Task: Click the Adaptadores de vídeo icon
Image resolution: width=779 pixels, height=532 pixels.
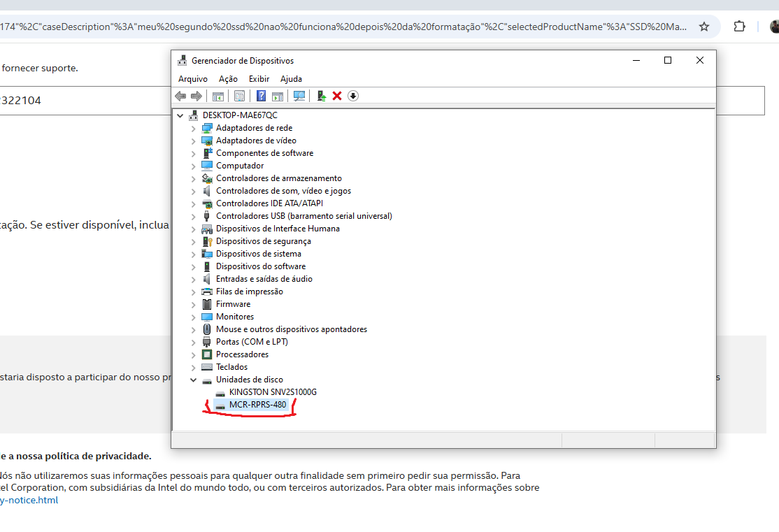Action: pyautogui.click(x=207, y=141)
